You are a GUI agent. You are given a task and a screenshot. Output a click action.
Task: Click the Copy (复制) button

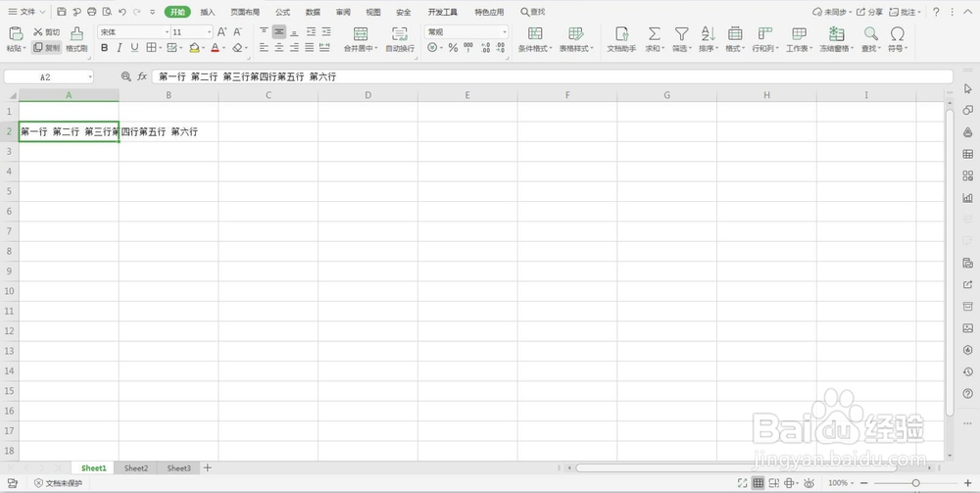(47, 47)
